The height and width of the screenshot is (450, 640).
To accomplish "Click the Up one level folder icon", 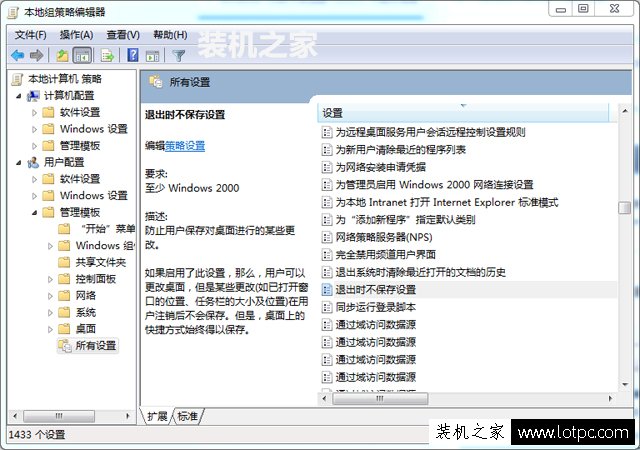I will [x=62, y=55].
